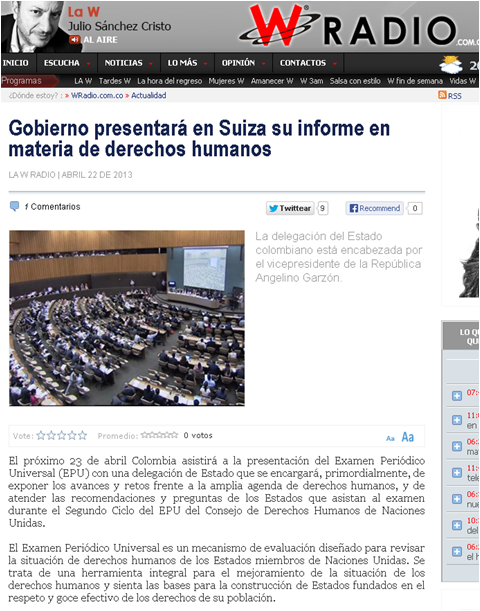Click the article headline
The image size is (480, 611).
point(199,138)
